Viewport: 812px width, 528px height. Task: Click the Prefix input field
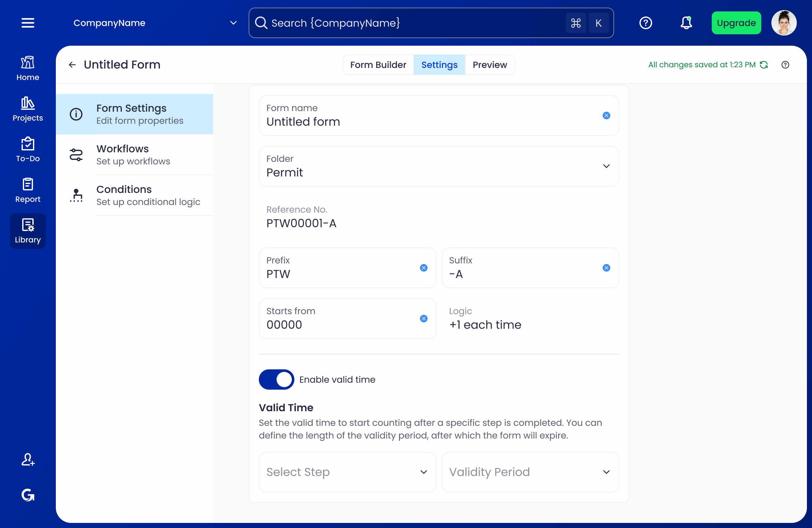point(347,267)
